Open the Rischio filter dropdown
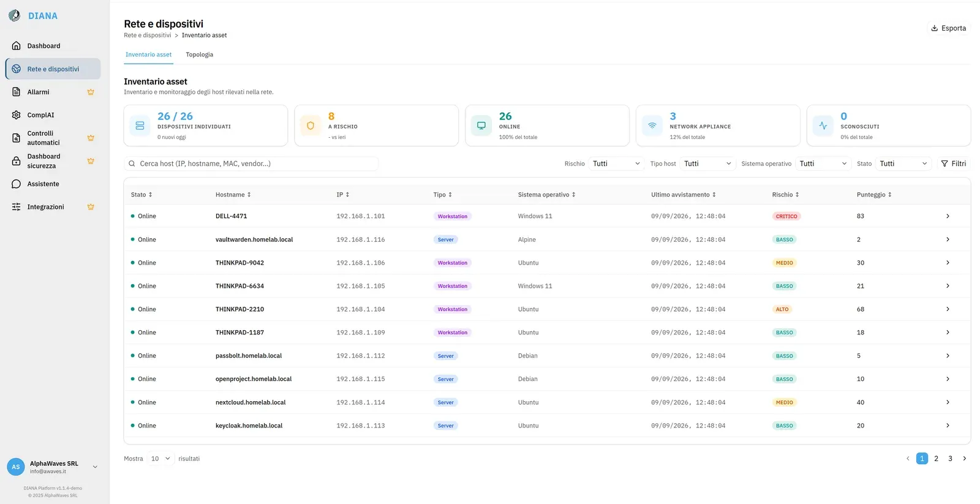The width and height of the screenshot is (980, 504). (616, 164)
